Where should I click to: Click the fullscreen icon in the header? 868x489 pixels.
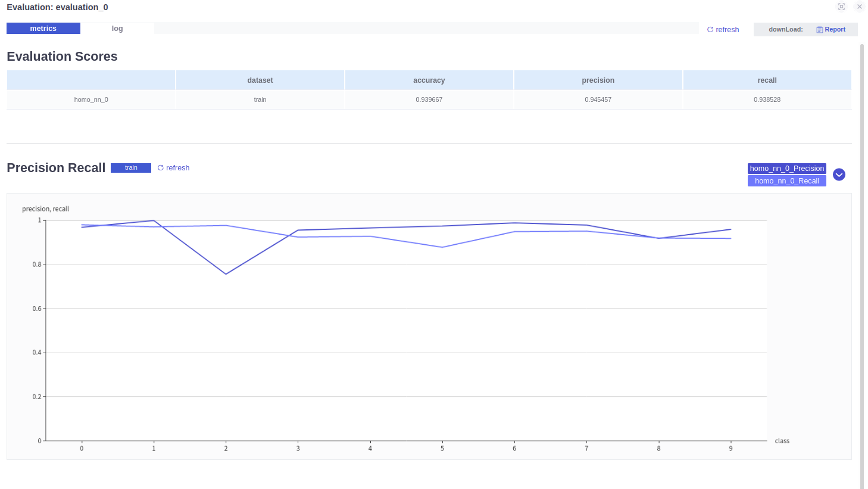[x=841, y=7]
